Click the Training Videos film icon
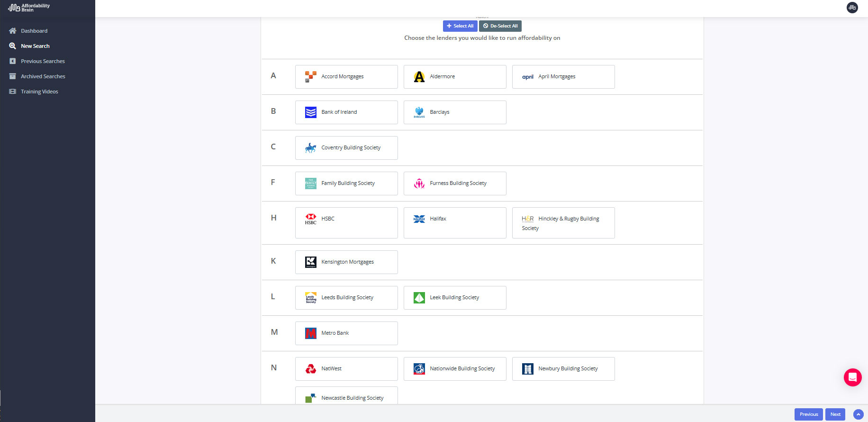 (x=13, y=92)
